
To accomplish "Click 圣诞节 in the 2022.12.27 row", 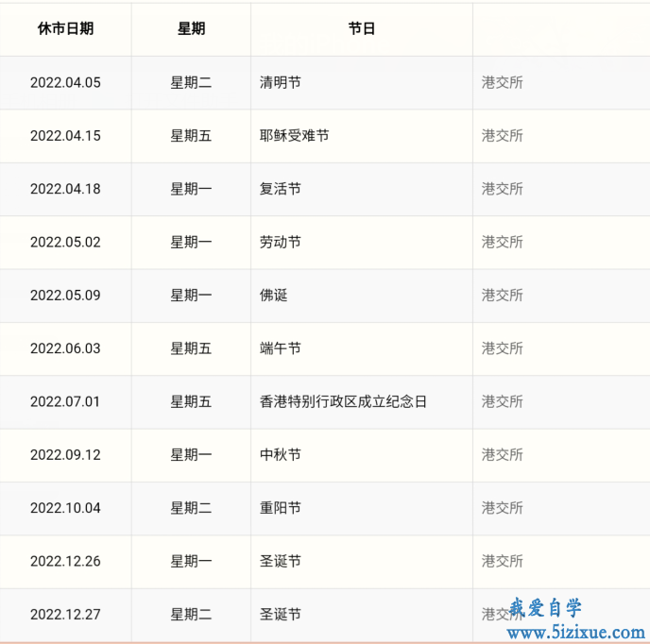I will 281,614.
